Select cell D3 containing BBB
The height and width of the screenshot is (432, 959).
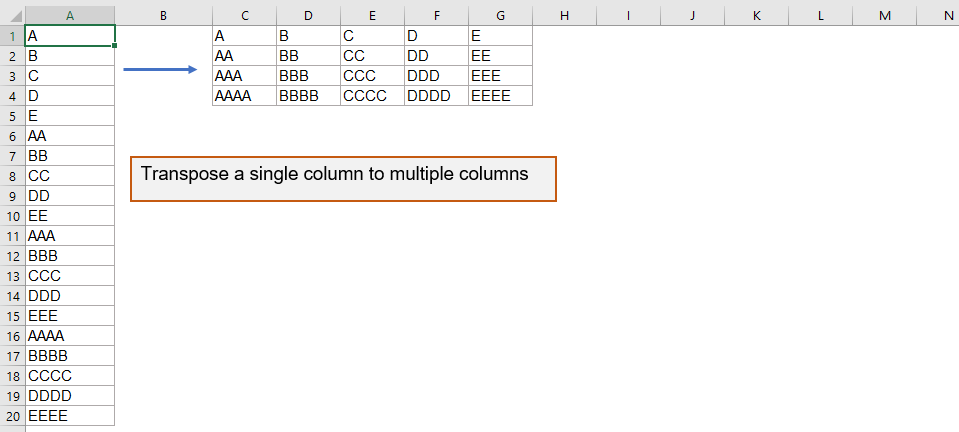tap(308, 76)
